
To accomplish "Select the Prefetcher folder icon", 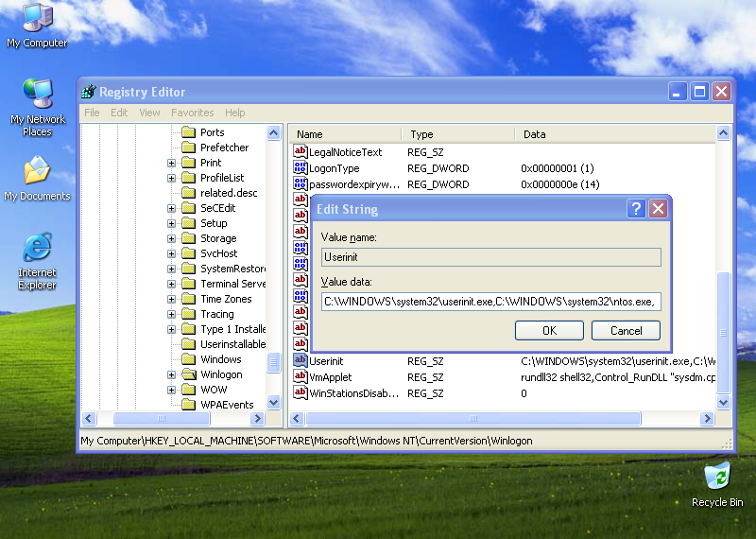I will [188, 148].
